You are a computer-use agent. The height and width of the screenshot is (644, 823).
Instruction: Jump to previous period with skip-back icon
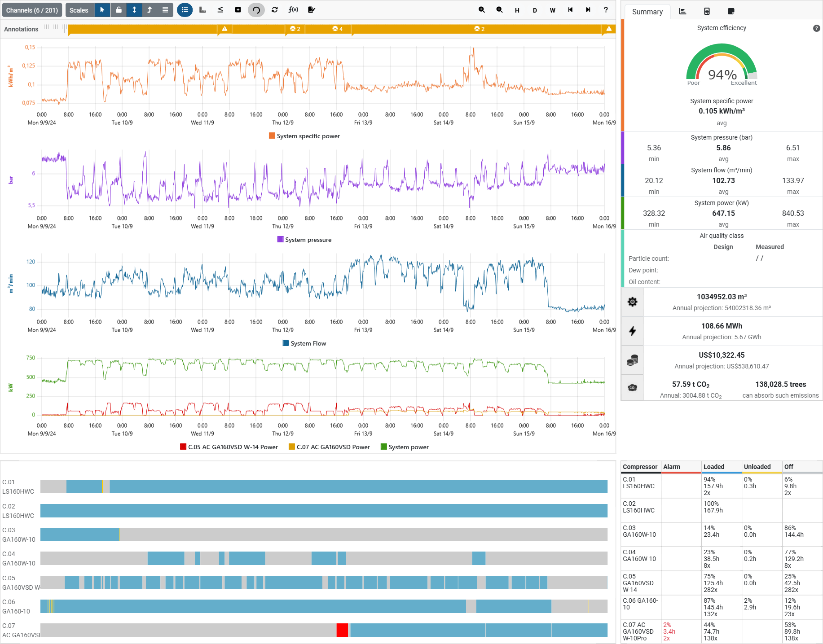pos(570,10)
